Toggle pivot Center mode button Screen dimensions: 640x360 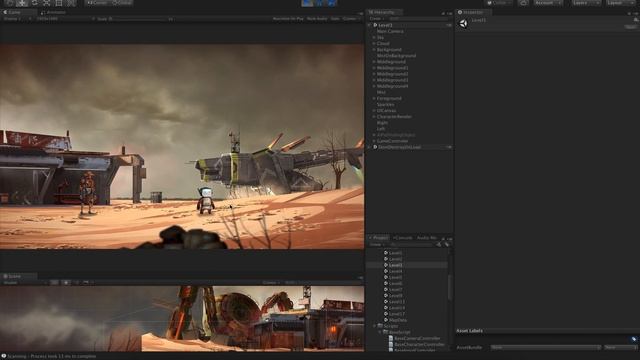[x=97, y=3]
